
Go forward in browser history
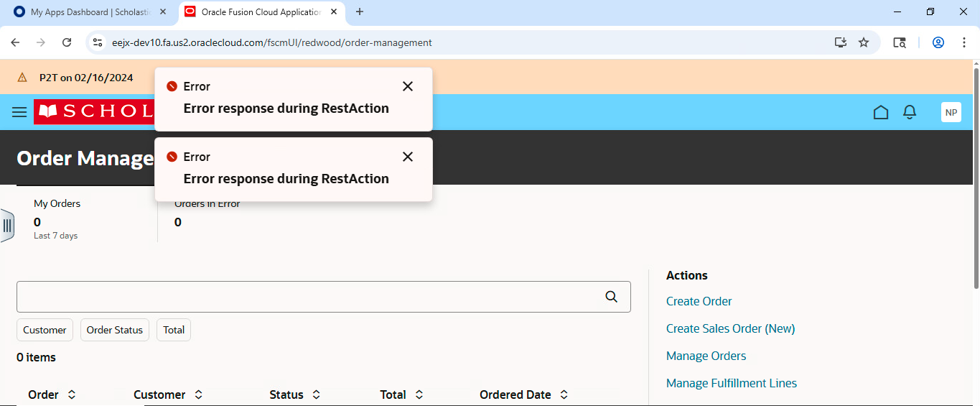pyautogui.click(x=41, y=42)
